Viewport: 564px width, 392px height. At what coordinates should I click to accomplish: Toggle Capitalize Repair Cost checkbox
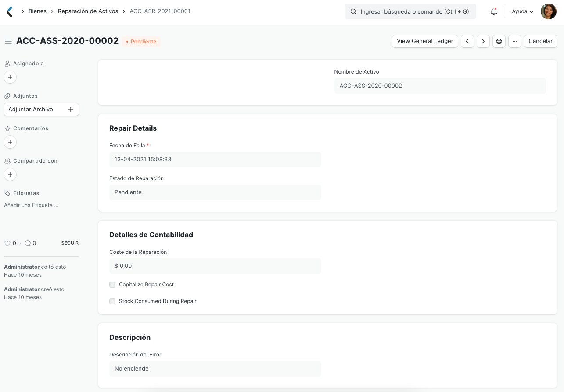point(112,285)
